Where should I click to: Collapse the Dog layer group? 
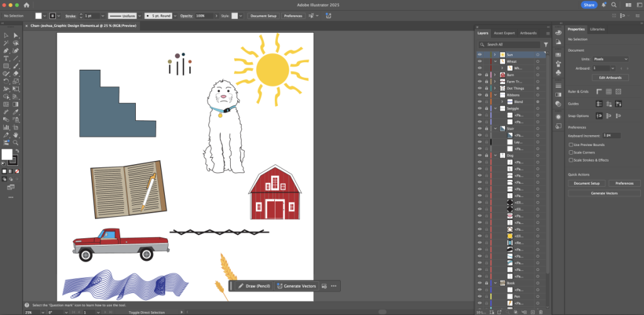coord(495,155)
